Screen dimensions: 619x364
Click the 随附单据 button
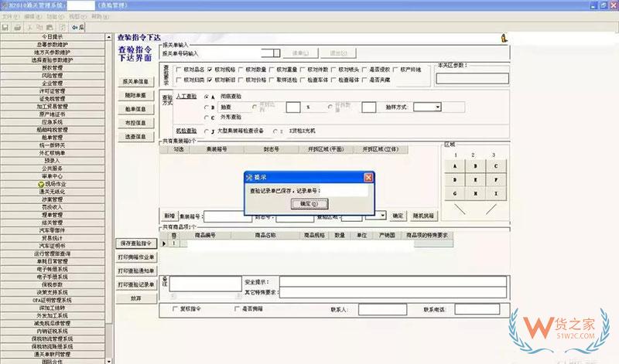point(136,95)
